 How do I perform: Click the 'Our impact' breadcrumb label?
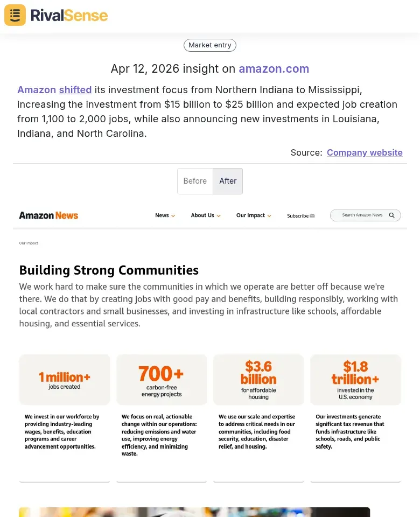[29, 243]
